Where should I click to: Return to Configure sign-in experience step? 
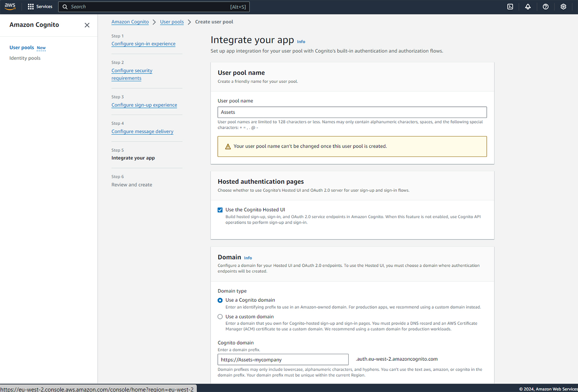tap(143, 44)
